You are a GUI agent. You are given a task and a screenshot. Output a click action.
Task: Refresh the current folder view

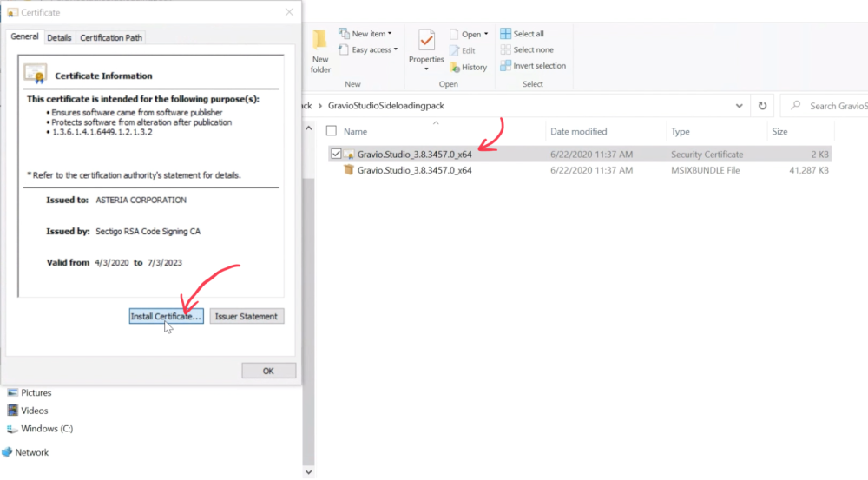tap(762, 106)
